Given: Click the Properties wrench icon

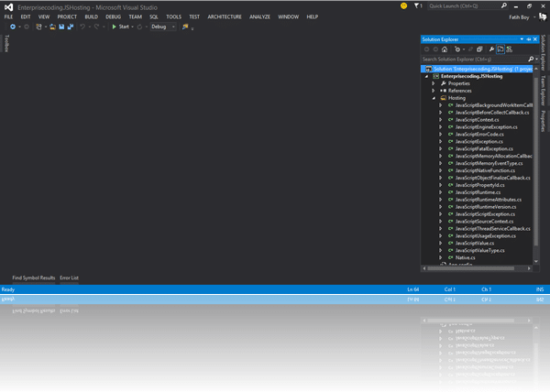Looking at the screenshot, I should coord(491,49).
